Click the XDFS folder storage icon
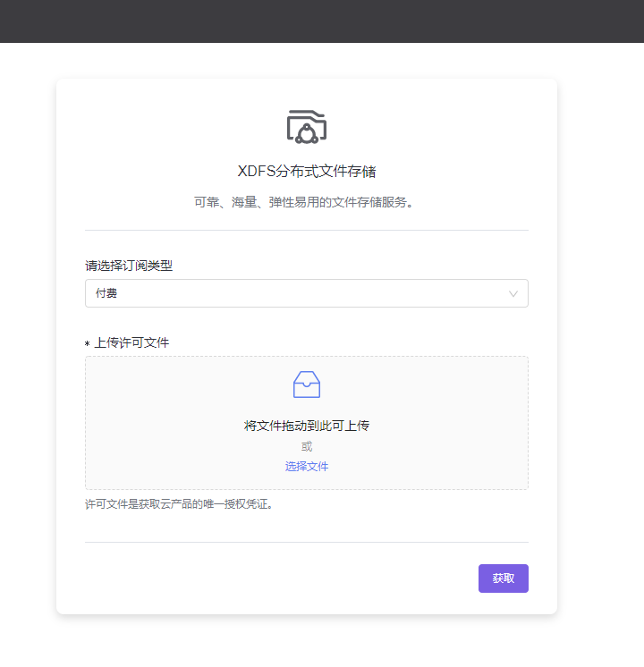 (x=306, y=126)
